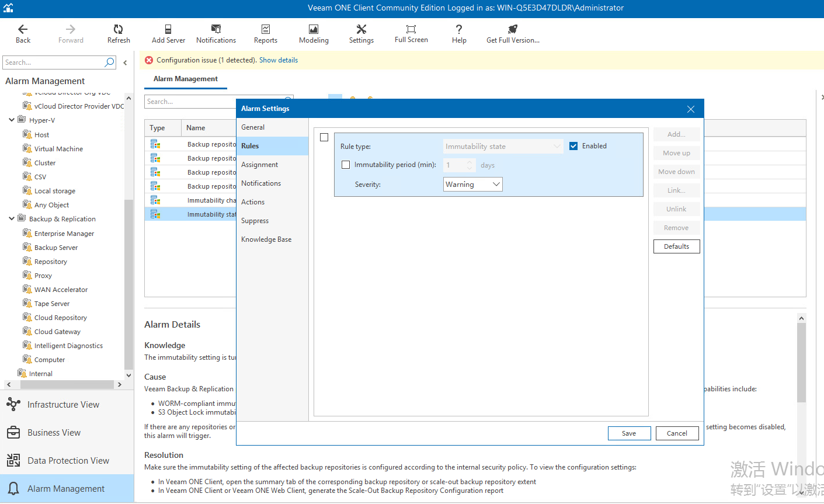Collapse the left navigation pane arrow

[x=125, y=62]
